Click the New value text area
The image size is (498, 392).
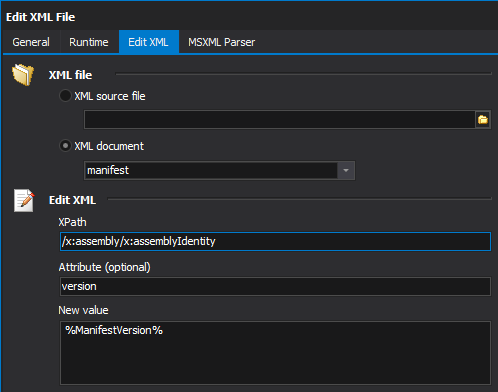click(x=275, y=353)
